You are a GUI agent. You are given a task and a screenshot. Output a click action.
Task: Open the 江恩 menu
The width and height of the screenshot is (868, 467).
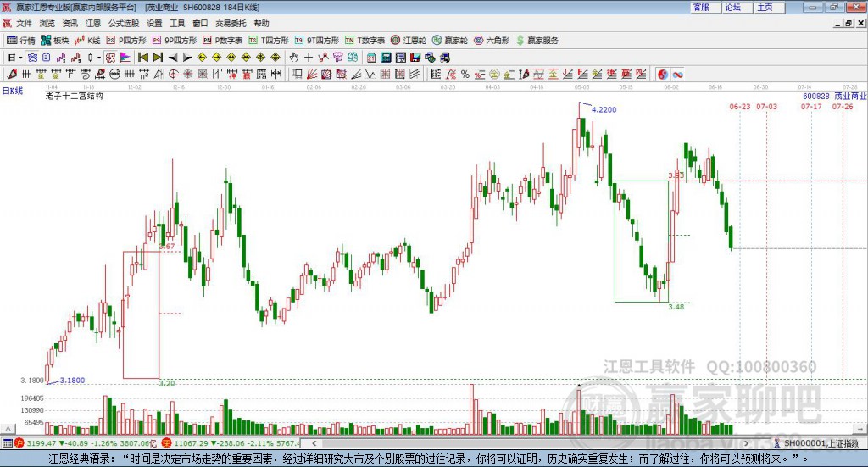[93, 23]
